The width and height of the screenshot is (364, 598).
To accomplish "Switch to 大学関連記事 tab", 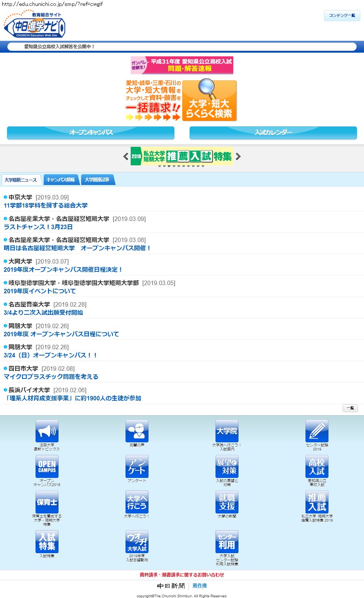I will 97,180.
